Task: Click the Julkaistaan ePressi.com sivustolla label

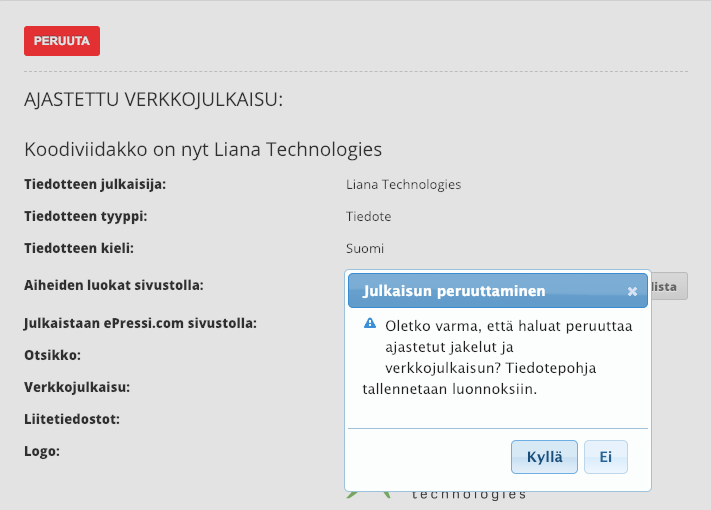Action: tap(141, 323)
